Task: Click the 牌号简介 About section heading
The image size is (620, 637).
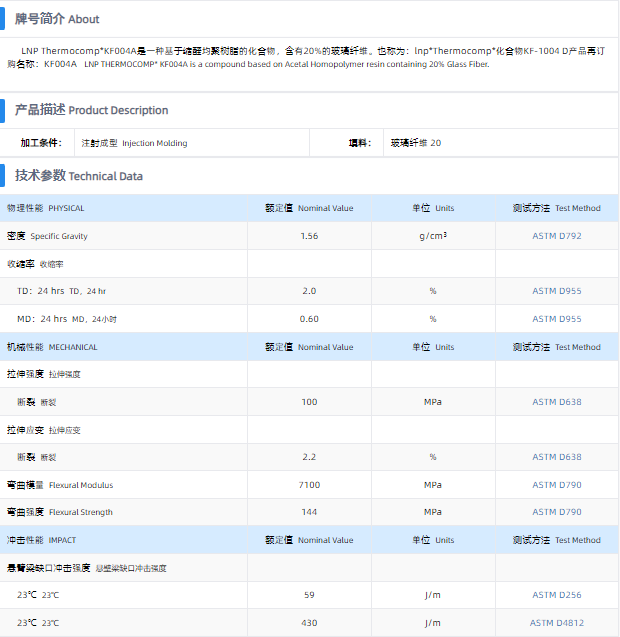Action: point(57,19)
